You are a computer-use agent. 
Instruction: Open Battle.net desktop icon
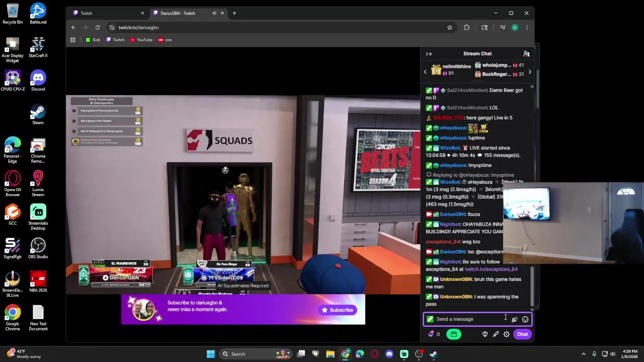pos(38,14)
